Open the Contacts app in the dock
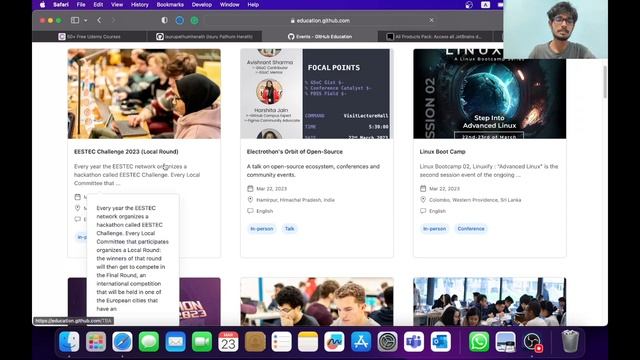 (x=255, y=342)
